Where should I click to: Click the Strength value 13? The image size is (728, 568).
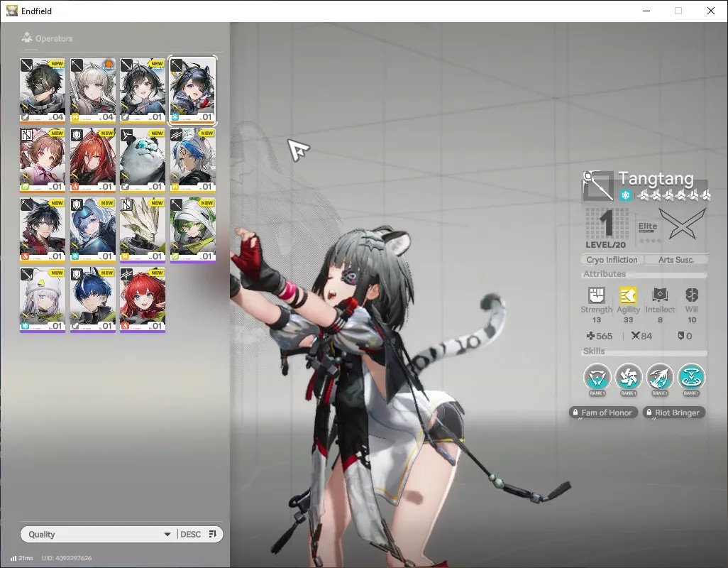(x=597, y=319)
